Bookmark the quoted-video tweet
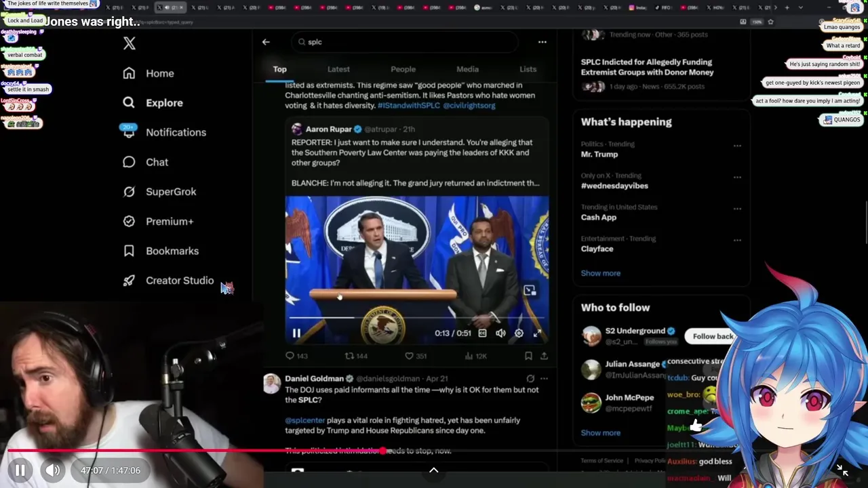This screenshot has height=488, width=868. 528,356
